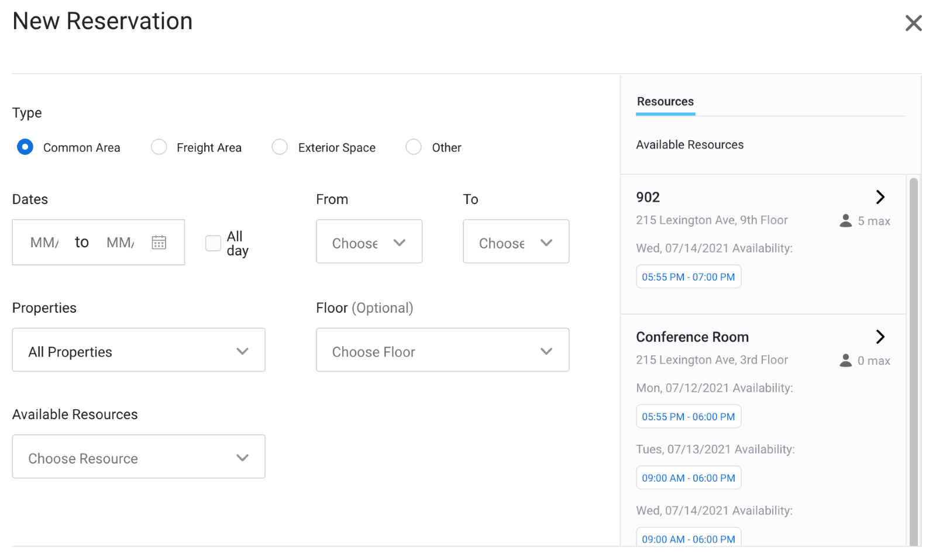936x560 pixels.
Task: Pick Conference Room Monday 05:55 PM - 06:00 PM slot
Action: pos(689,416)
